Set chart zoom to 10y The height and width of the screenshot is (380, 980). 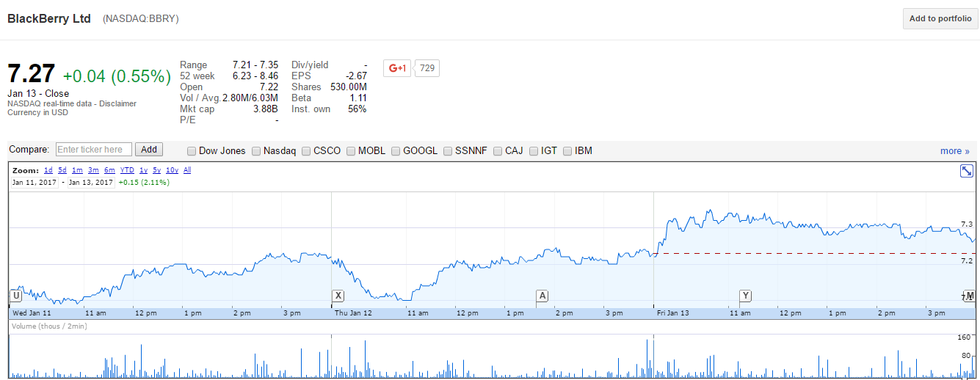click(x=172, y=170)
